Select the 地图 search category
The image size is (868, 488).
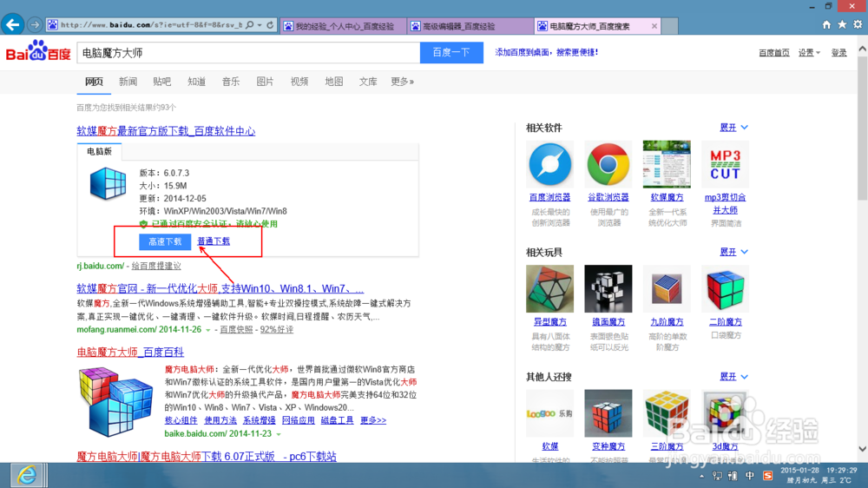(334, 82)
